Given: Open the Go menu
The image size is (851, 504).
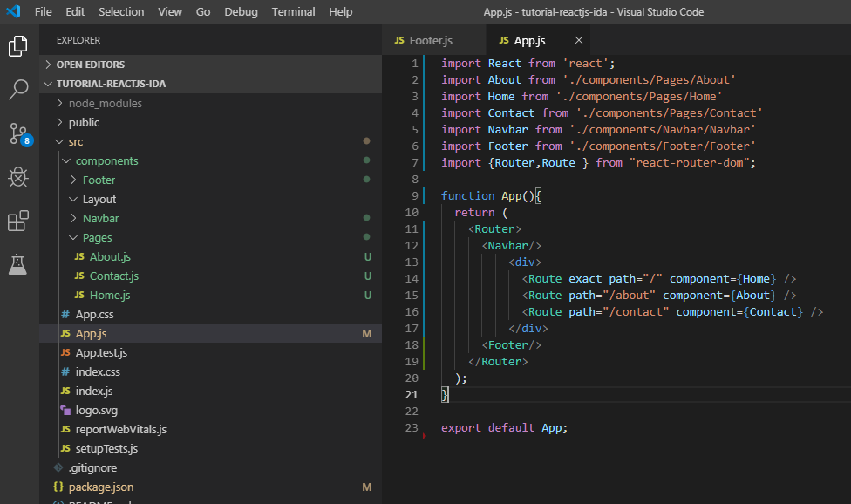Looking at the screenshot, I should click(203, 12).
